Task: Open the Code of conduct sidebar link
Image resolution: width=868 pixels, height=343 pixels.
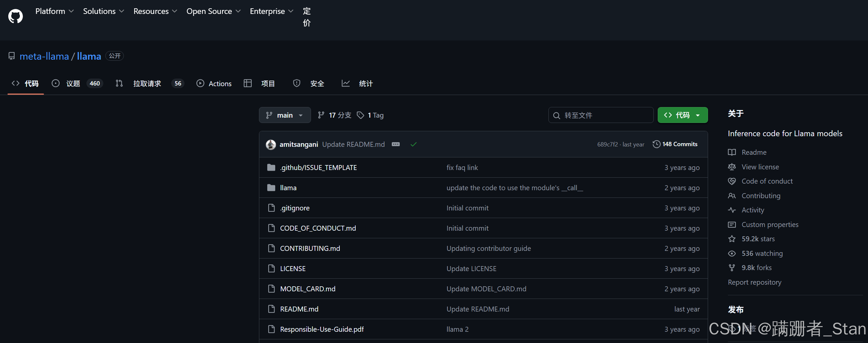Action: point(760,182)
